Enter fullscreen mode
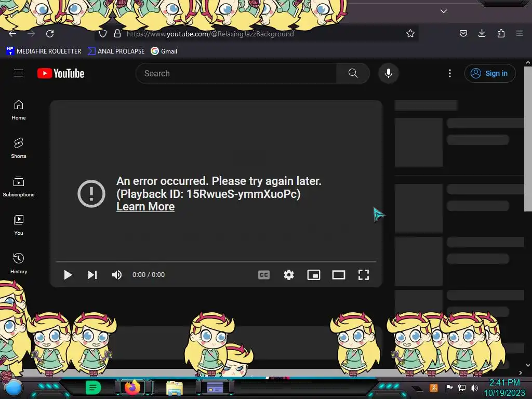 (x=363, y=275)
